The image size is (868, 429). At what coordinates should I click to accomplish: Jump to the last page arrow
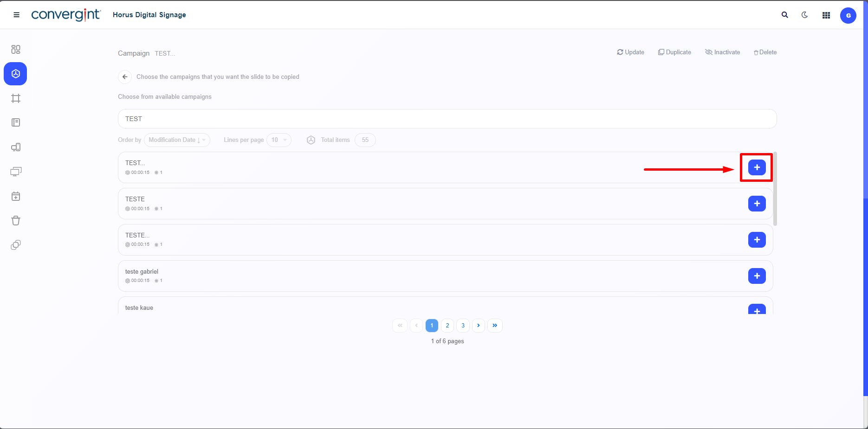495,326
